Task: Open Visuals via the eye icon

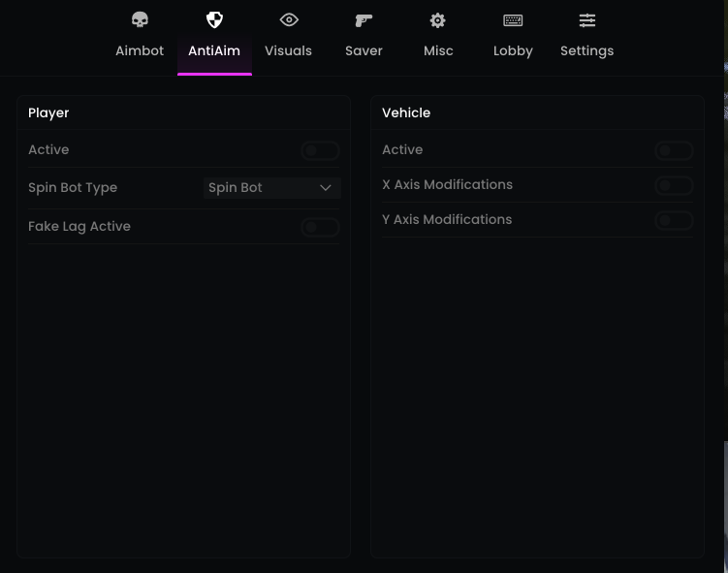Action: 289,20
